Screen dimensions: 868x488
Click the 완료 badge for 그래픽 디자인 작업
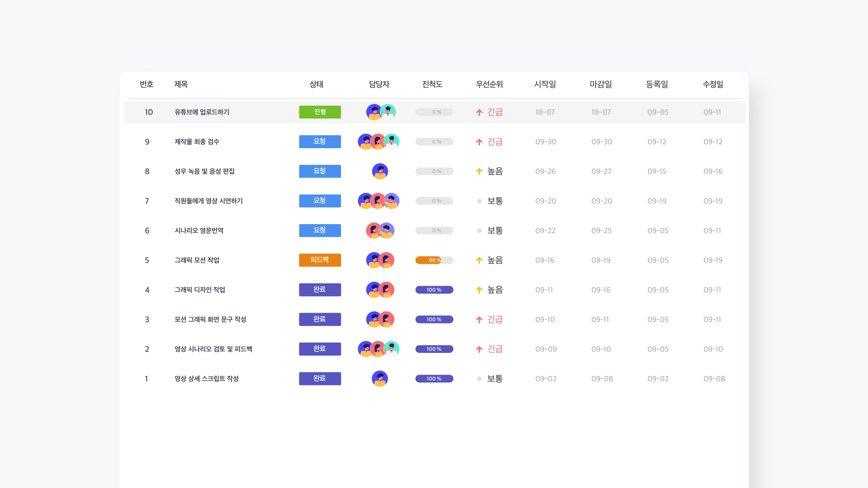coord(320,290)
